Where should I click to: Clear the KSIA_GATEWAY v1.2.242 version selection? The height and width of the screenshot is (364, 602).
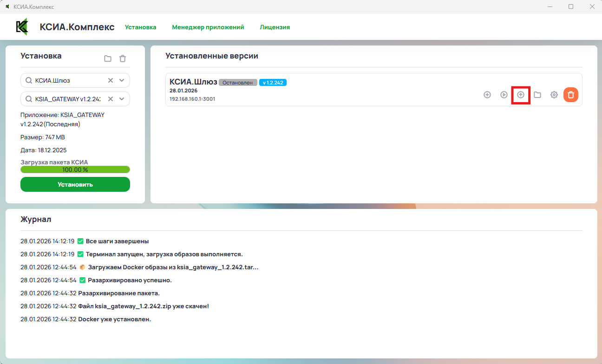[x=111, y=99]
